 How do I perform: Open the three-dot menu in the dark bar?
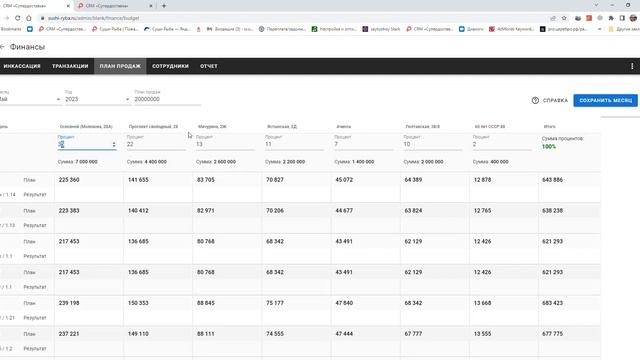pyautogui.click(x=632, y=66)
